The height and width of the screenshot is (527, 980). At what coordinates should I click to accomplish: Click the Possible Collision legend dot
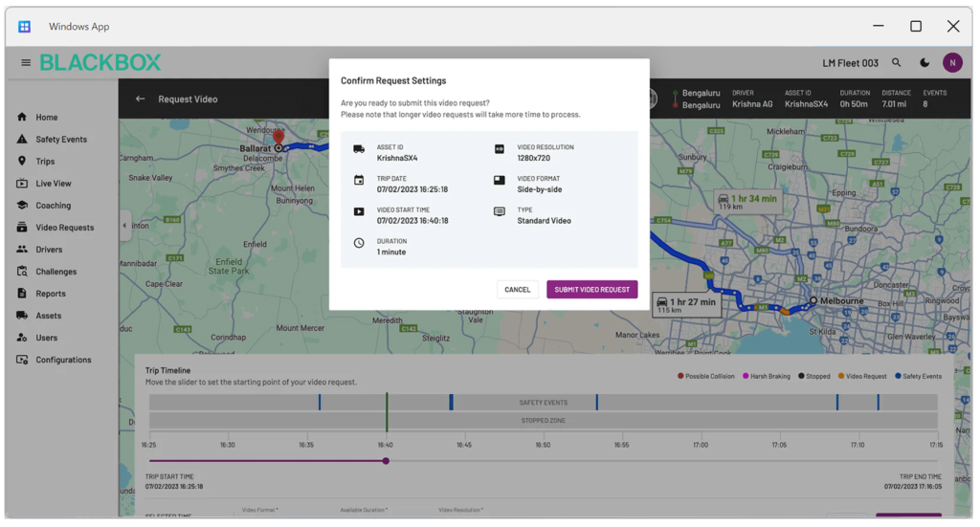click(680, 376)
